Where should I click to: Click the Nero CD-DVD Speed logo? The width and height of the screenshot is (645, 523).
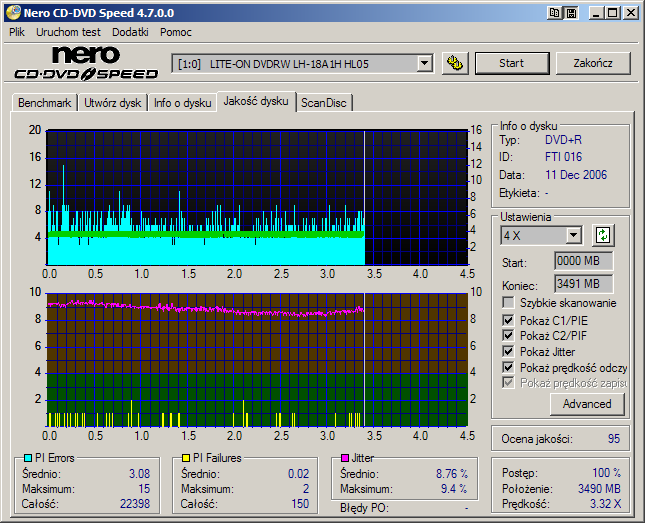coord(86,63)
